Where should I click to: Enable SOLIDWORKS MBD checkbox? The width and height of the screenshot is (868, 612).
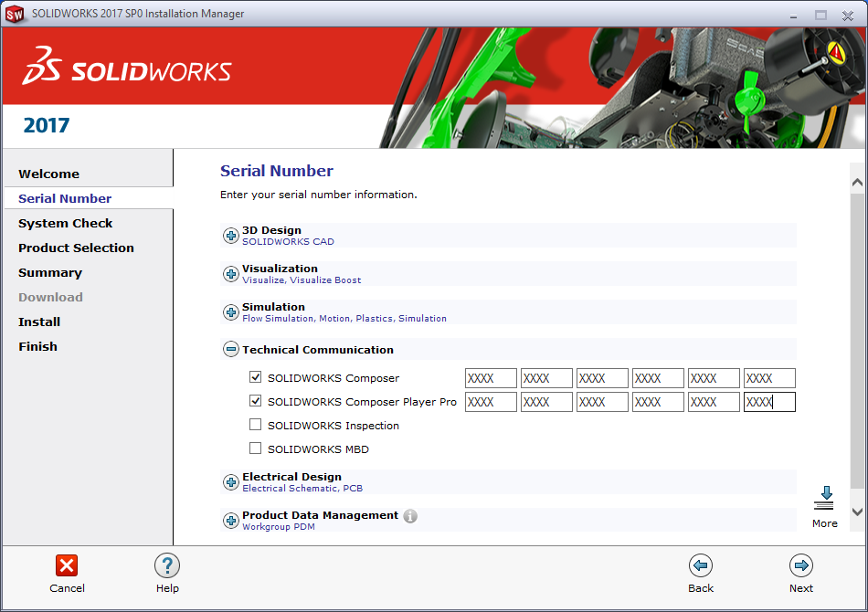click(255, 448)
